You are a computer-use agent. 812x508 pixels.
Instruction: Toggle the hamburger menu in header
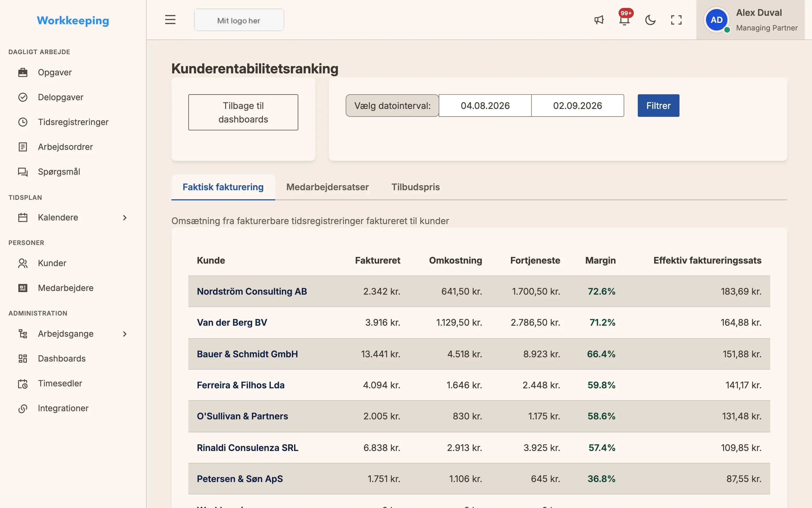pos(170,20)
